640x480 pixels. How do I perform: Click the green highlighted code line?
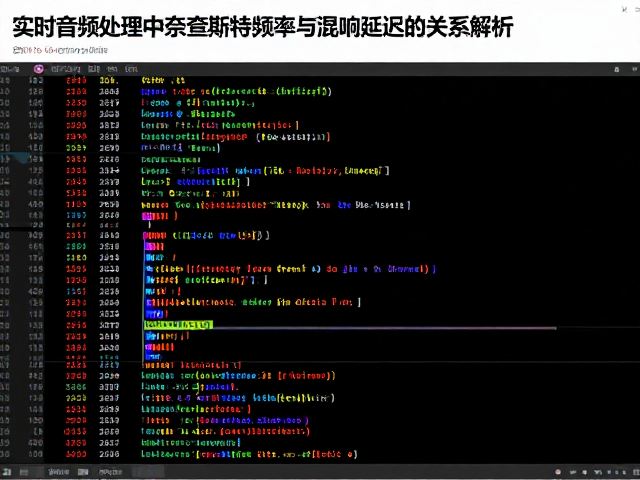point(178,325)
